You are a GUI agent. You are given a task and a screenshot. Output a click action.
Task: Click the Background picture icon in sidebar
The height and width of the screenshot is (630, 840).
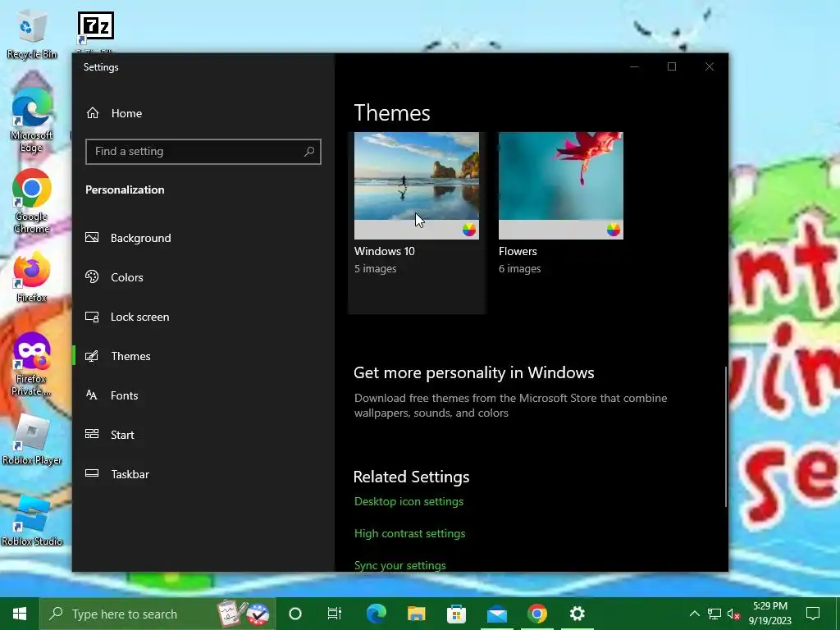(x=92, y=237)
